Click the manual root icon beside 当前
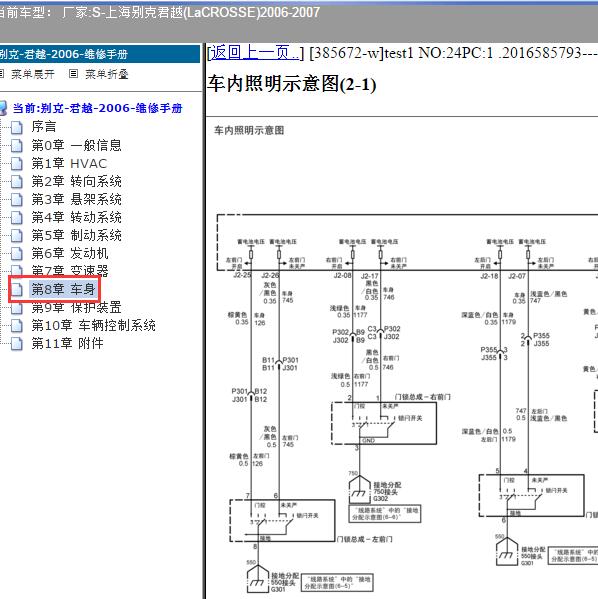 (3, 108)
